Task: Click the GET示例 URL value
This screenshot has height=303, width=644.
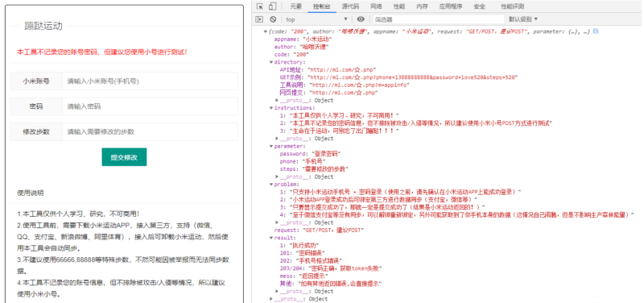Action: (413, 77)
